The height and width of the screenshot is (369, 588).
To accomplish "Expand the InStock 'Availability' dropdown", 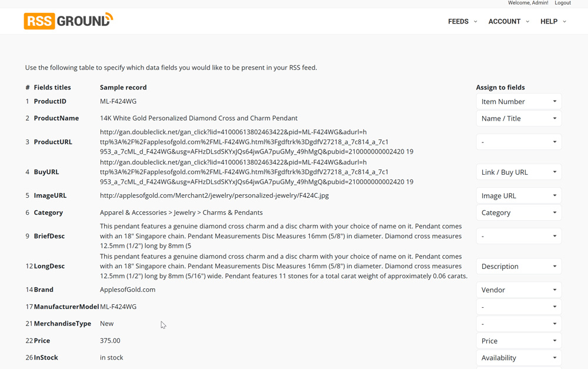I will [x=519, y=358].
